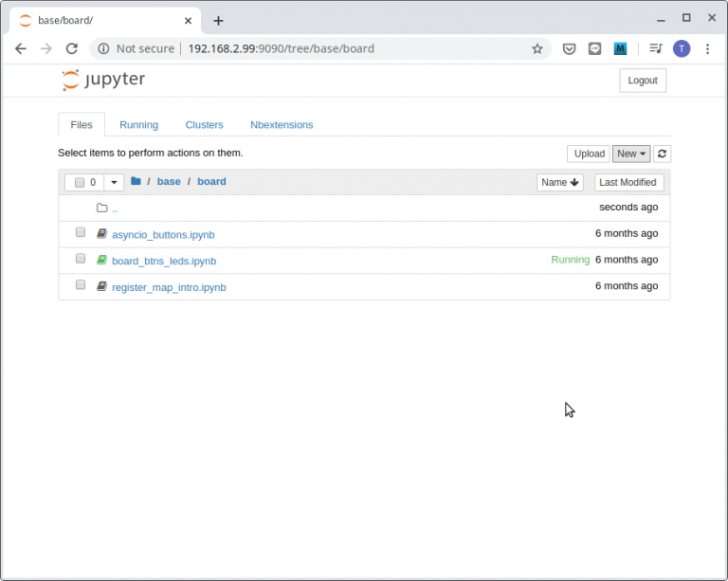Sort files by Name
The image size is (728, 581).
point(559,182)
